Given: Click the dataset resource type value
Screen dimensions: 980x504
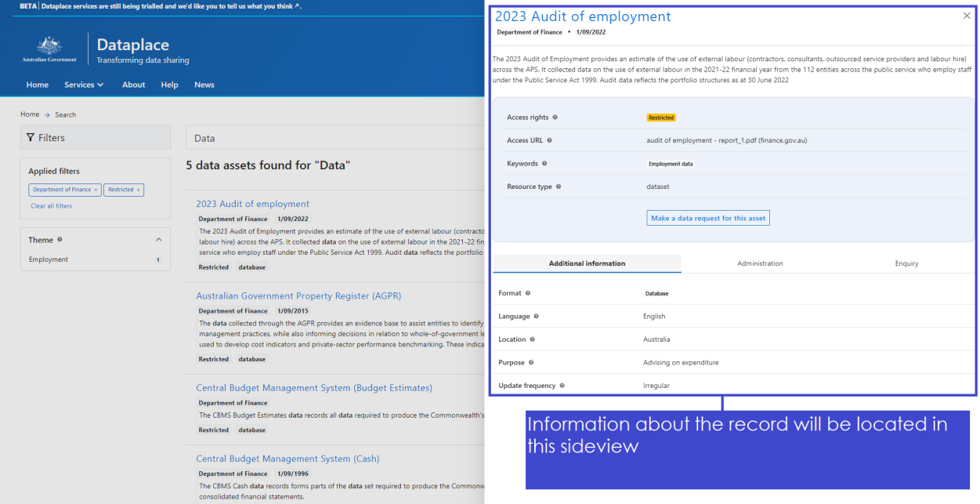Looking at the screenshot, I should [658, 187].
